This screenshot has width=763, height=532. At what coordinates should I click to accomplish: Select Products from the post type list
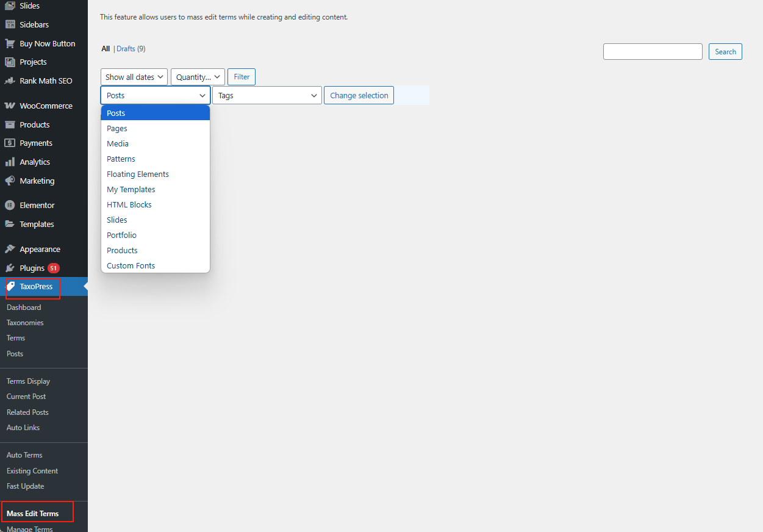[122, 251]
